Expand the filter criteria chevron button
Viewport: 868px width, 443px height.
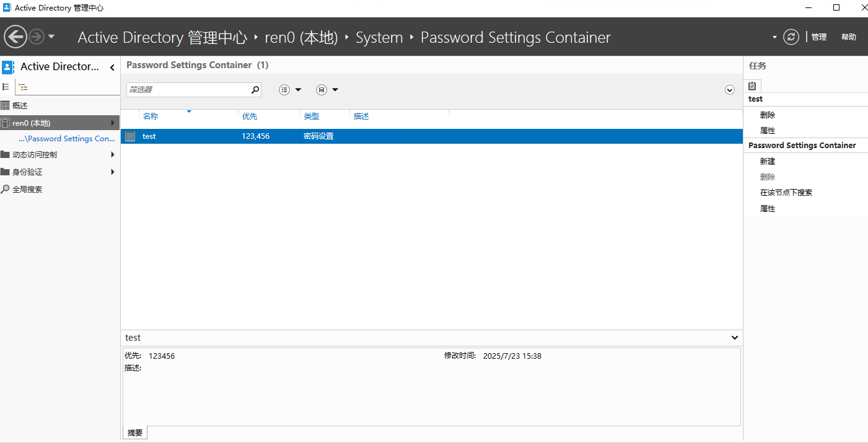(x=730, y=90)
